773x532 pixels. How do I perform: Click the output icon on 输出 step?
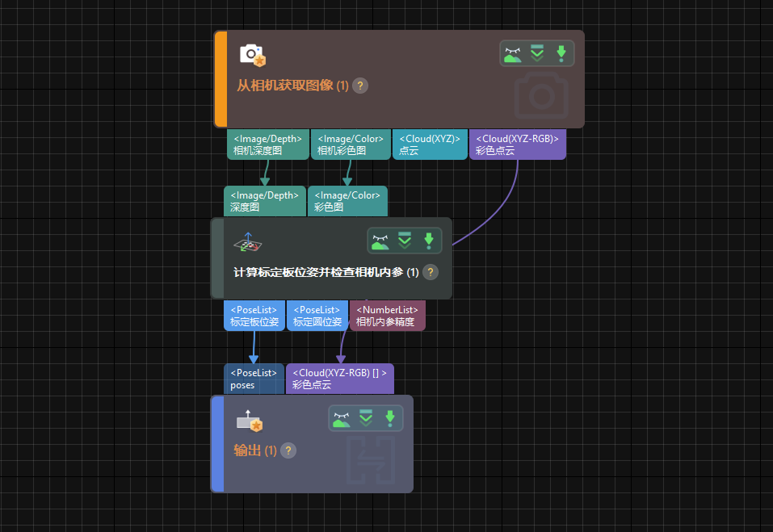tap(249, 421)
